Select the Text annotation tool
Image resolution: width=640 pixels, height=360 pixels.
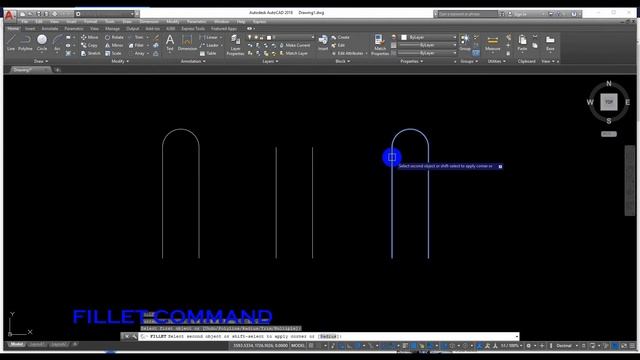[170, 42]
